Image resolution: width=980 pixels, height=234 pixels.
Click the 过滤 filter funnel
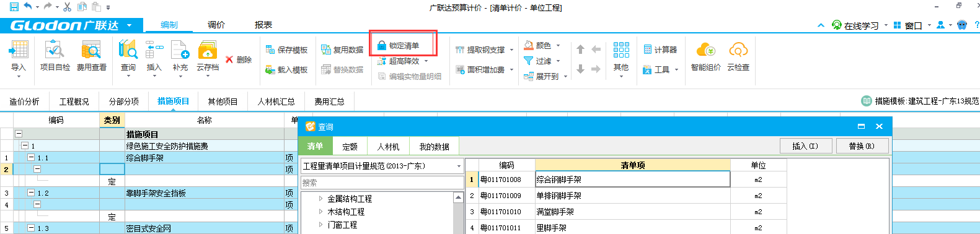tap(538, 61)
